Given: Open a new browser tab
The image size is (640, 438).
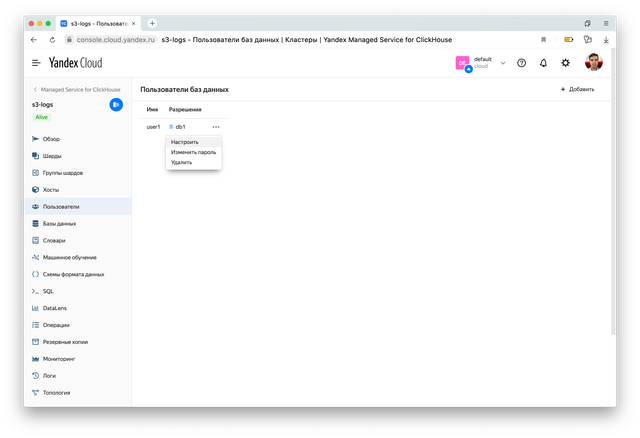Looking at the screenshot, I should (x=152, y=22).
